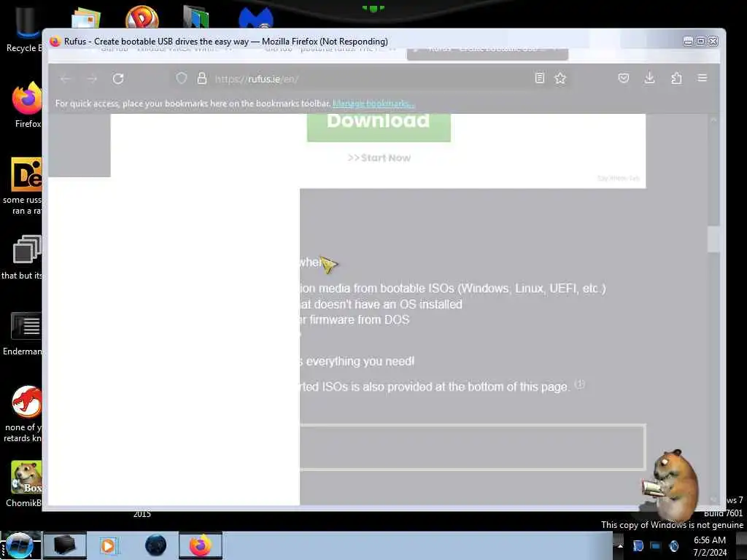Open the dark globe taskbar icon
Viewport: 747px width, 560px height.
156,545
